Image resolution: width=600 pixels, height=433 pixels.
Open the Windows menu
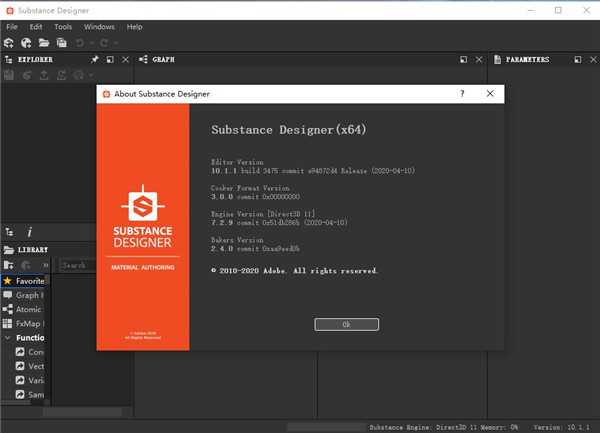(99, 27)
